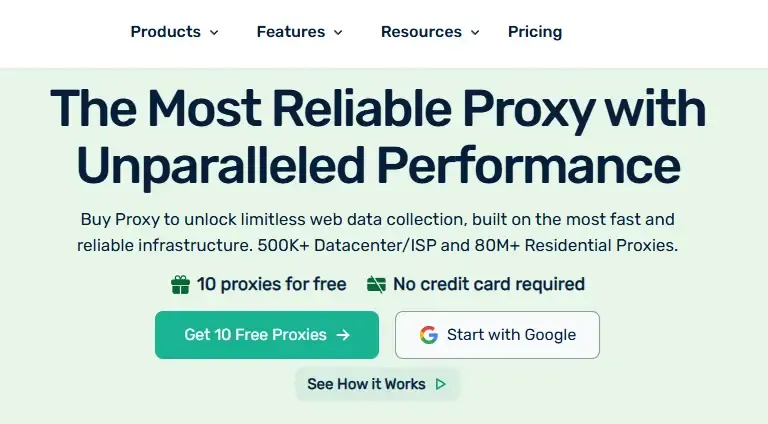
Task: Expand the Products dropdown chevron
Action: pos(214,33)
